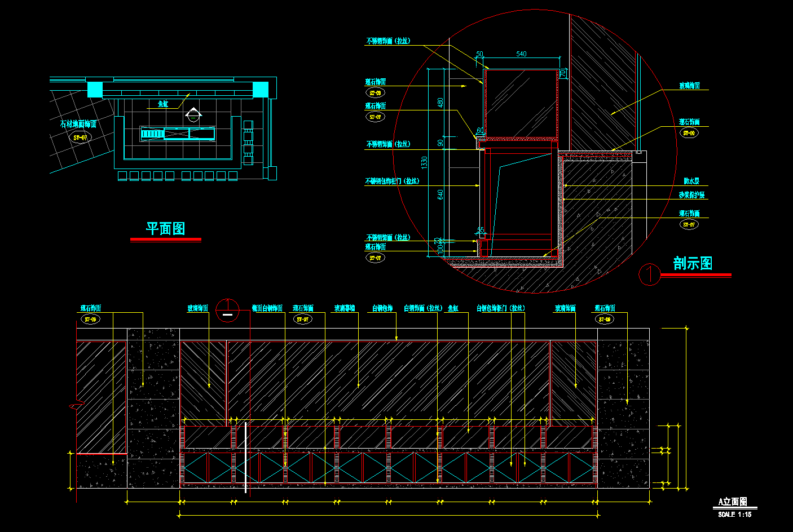The height and width of the screenshot is (532, 793).
Task: Click the ST-09 tag at elevation's top-right
Action: coord(605,320)
